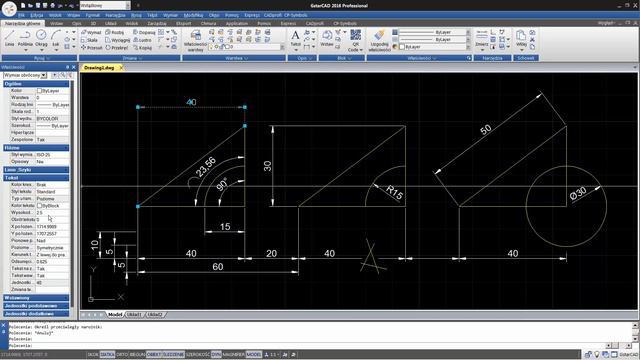Click the Wyciągnij (stretch) tool
The image size is (640, 360).
click(x=118, y=40)
